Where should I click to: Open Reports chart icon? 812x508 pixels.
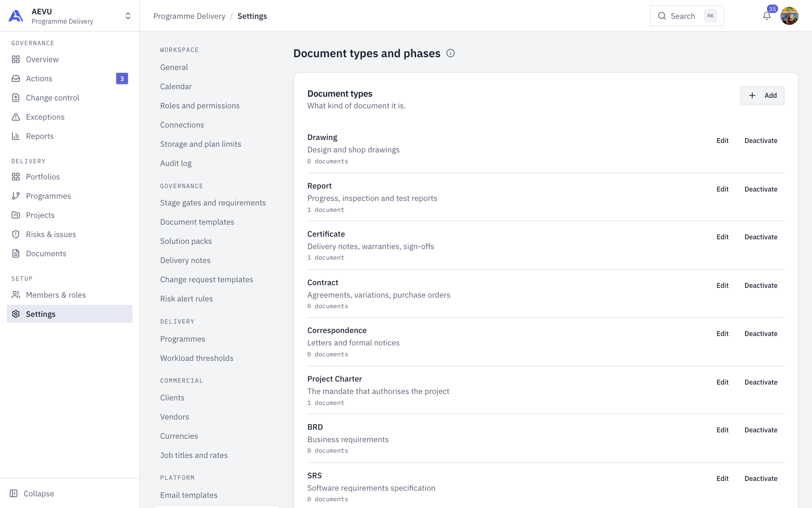point(16,136)
